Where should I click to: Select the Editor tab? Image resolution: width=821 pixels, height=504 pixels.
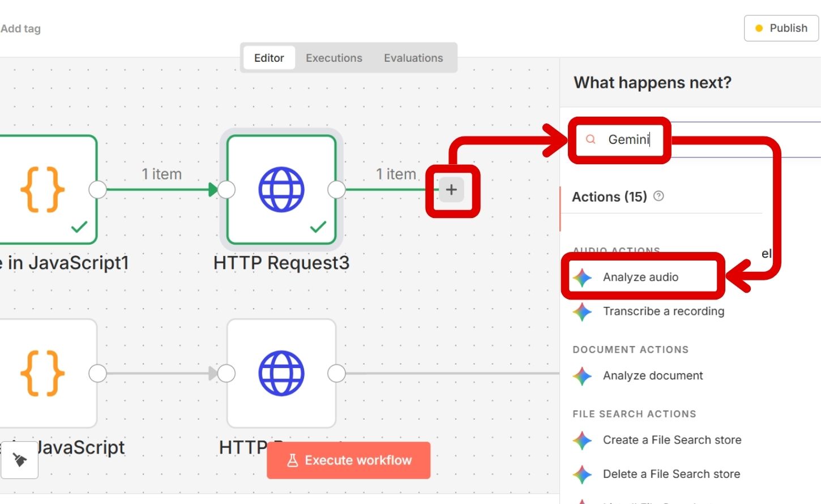[269, 58]
